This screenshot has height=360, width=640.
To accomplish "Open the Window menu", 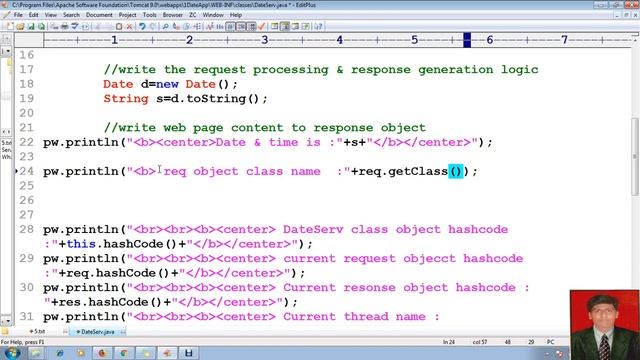I will click(x=213, y=15).
